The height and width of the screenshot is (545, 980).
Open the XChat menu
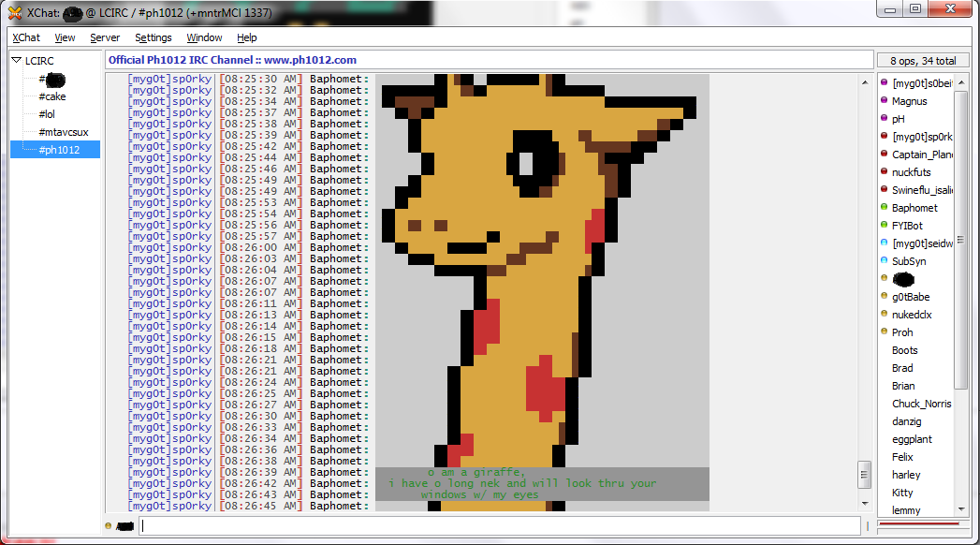tap(26, 37)
